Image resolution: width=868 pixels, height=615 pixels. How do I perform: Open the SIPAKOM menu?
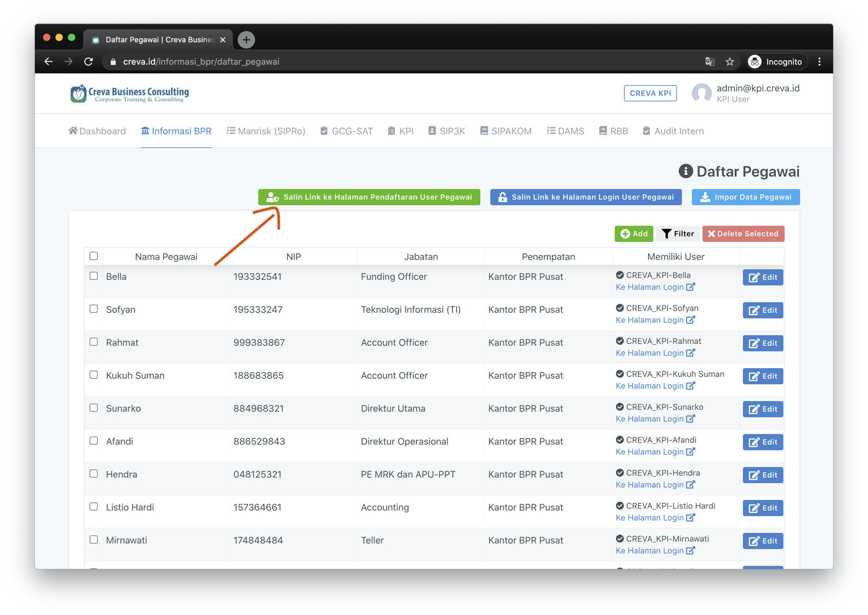[x=506, y=131]
